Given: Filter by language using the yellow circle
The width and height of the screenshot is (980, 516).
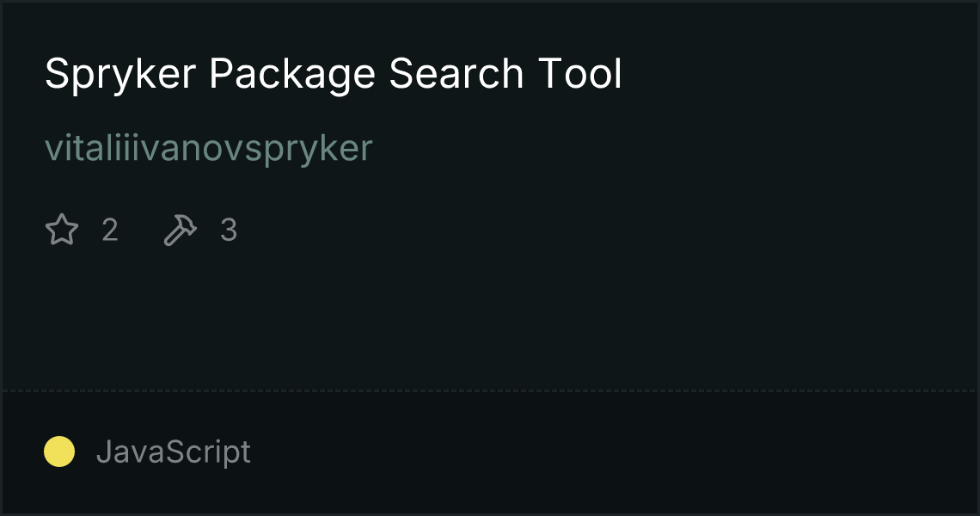Looking at the screenshot, I should (x=59, y=451).
